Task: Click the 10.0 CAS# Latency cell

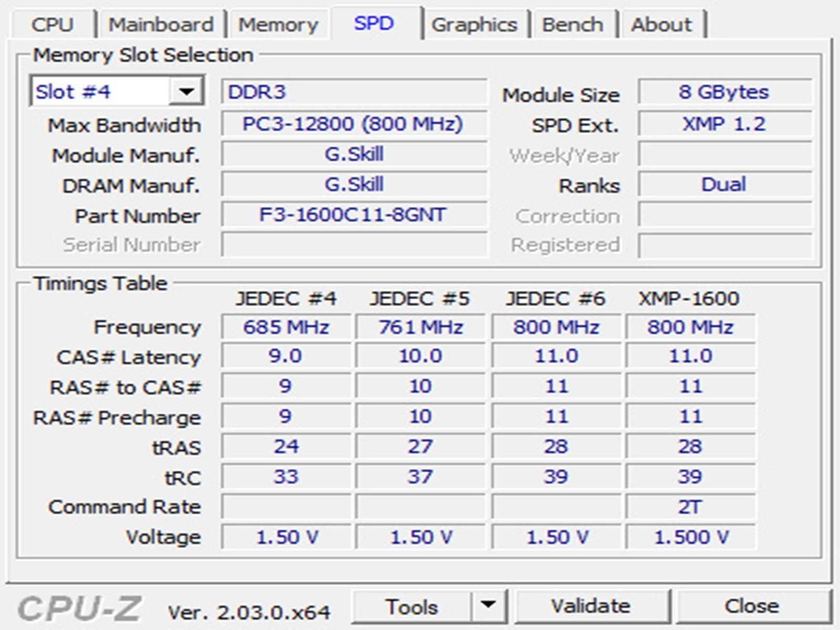Action: click(421, 356)
